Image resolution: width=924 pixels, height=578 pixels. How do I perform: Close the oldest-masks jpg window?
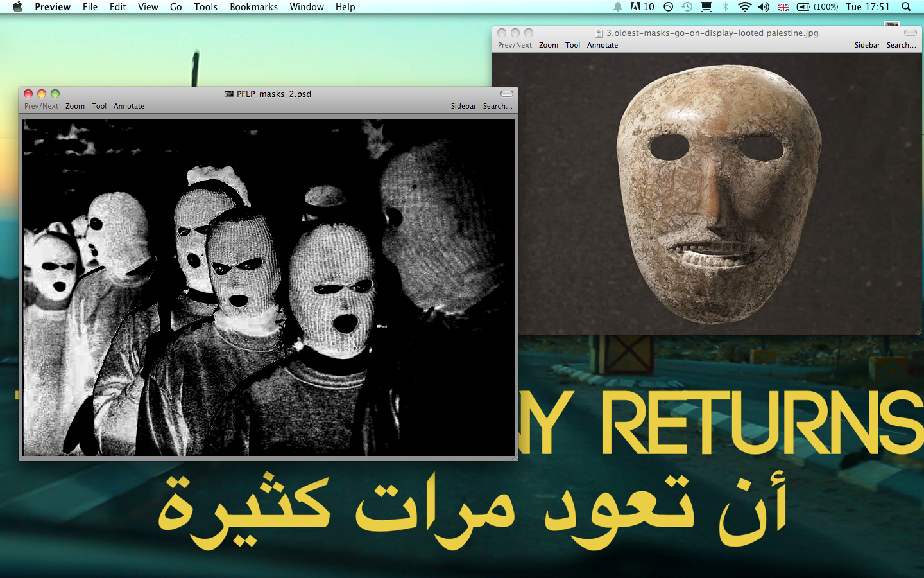[502, 33]
